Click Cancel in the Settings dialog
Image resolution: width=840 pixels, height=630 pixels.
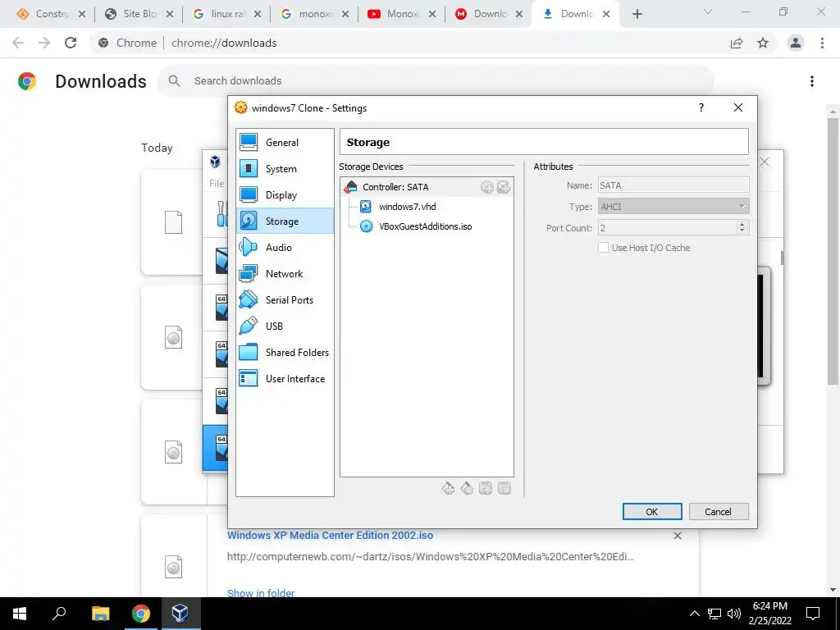(718, 512)
